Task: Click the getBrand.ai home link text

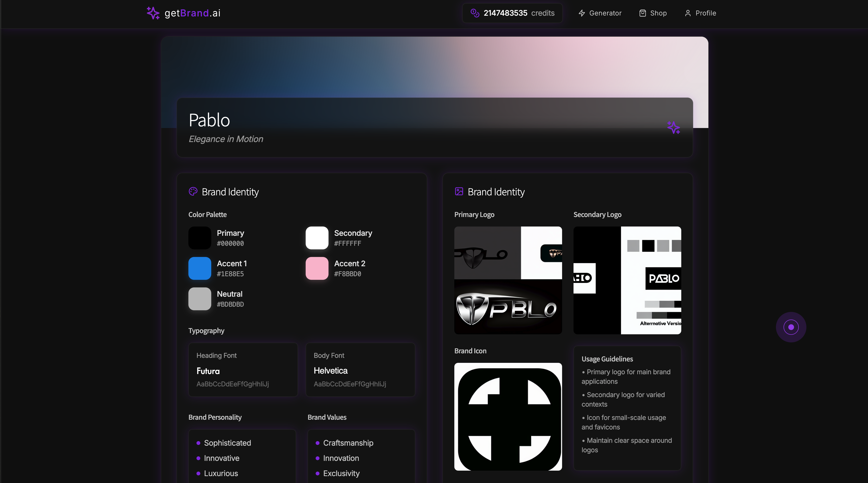Action: [x=192, y=13]
